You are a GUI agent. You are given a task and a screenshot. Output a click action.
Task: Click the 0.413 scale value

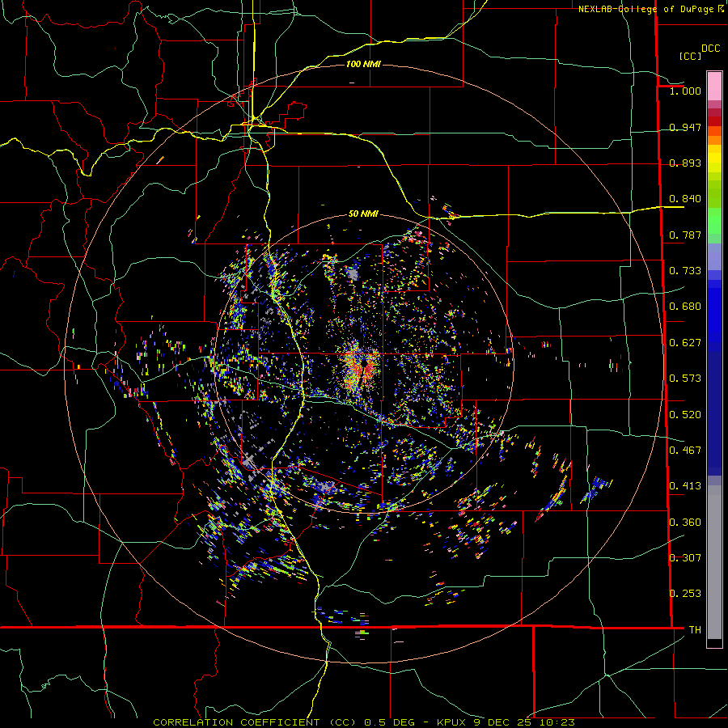pos(685,486)
